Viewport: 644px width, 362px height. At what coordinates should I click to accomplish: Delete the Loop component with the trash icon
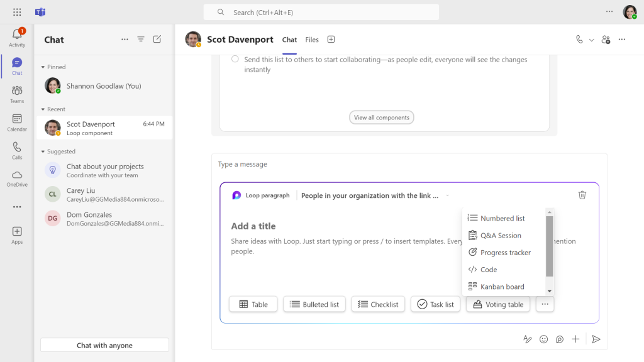click(582, 195)
